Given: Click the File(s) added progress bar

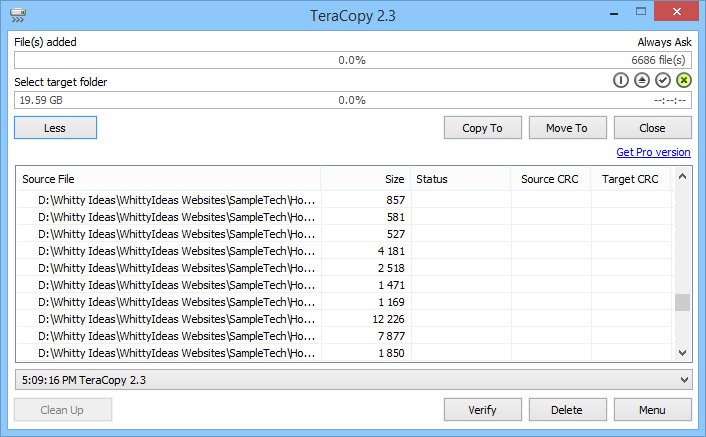Looking at the screenshot, I should pyautogui.click(x=353, y=60).
